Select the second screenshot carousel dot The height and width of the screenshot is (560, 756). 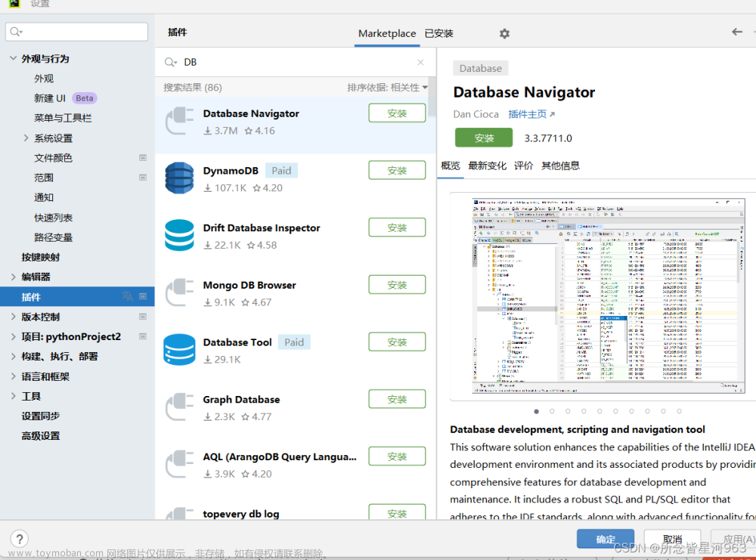552,411
